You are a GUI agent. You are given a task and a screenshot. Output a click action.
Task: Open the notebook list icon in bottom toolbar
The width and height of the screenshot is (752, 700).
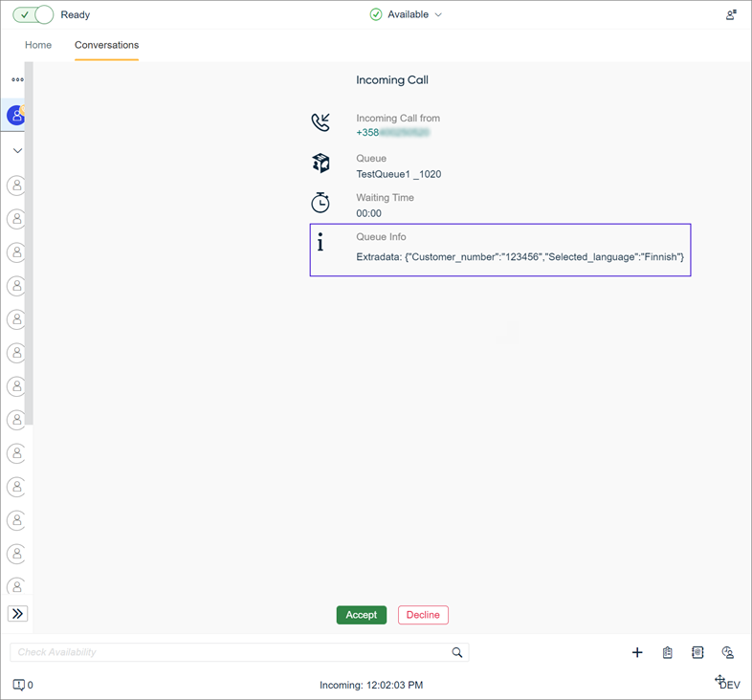(697, 652)
